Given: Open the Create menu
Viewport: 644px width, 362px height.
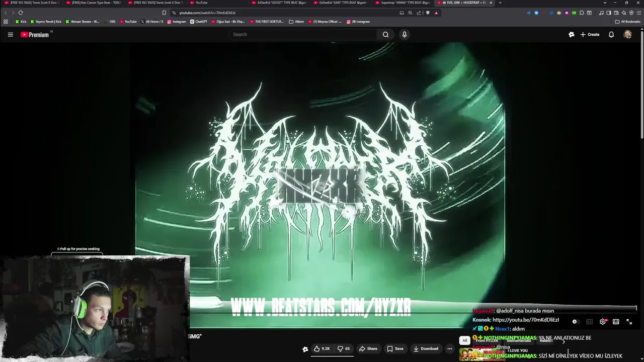Looking at the screenshot, I should [x=590, y=35].
